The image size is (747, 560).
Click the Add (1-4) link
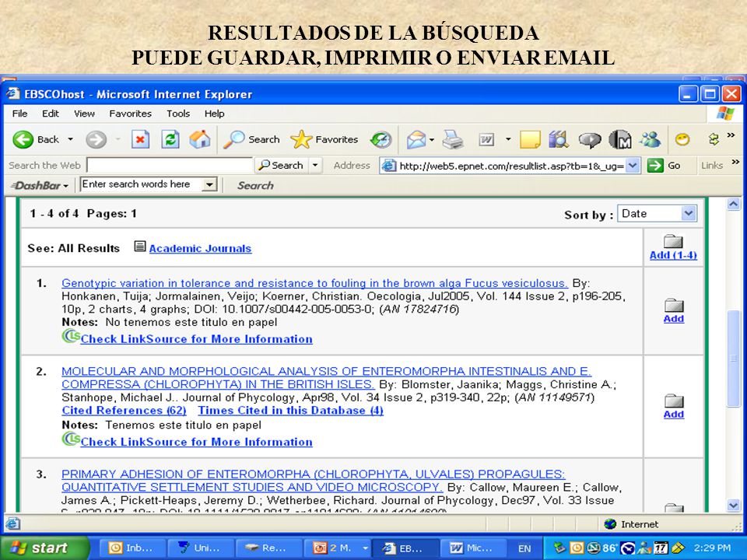673,255
